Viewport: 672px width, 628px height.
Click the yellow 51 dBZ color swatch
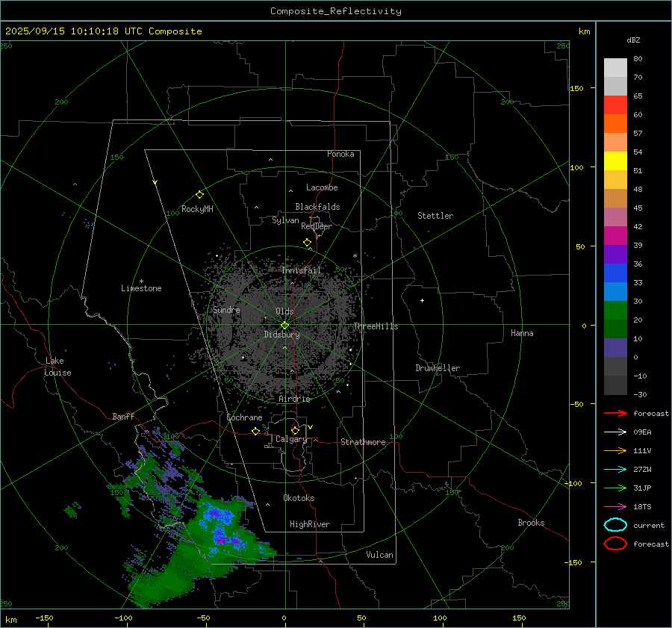(x=615, y=161)
